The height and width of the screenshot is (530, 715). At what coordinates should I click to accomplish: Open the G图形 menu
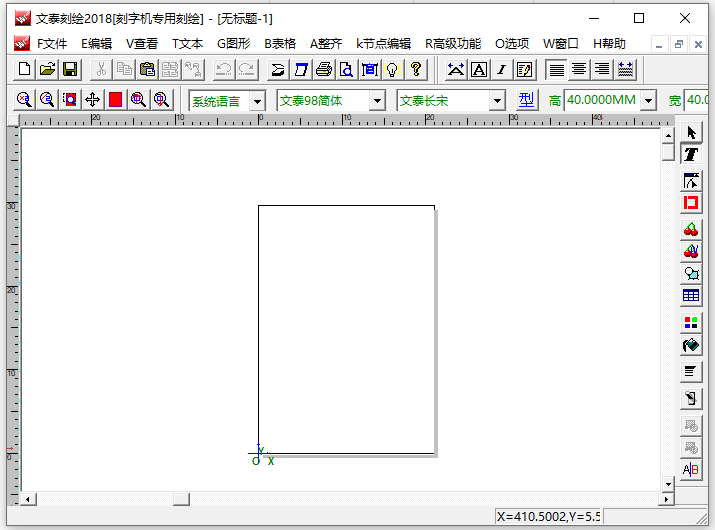click(x=233, y=44)
